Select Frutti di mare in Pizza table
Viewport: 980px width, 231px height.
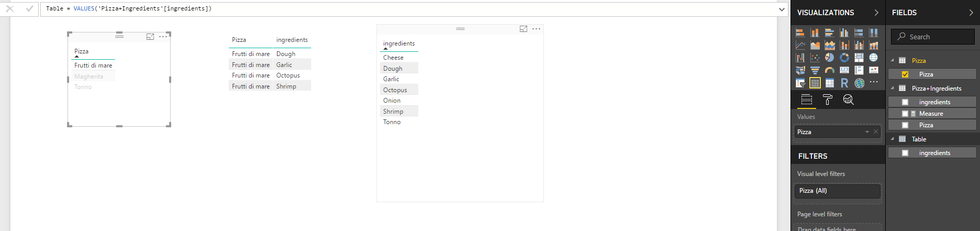(93, 65)
